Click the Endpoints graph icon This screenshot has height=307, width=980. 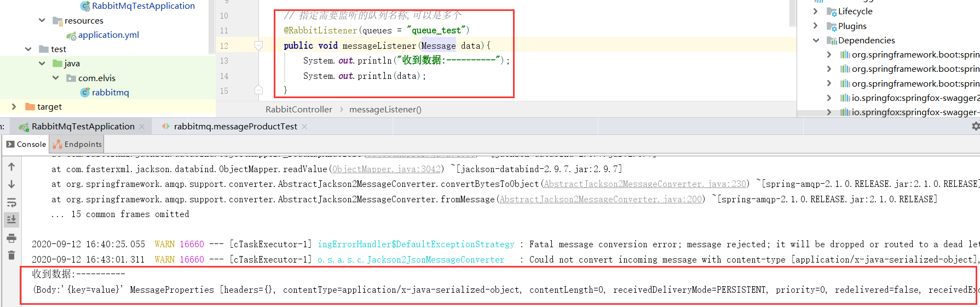[57, 144]
